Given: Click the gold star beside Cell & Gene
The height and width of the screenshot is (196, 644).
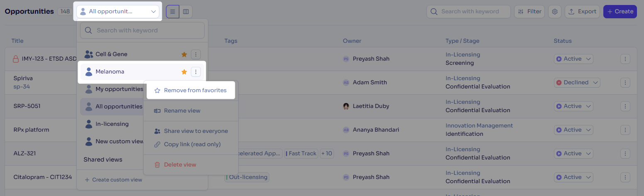Looking at the screenshot, I should (x=184, y=54).
